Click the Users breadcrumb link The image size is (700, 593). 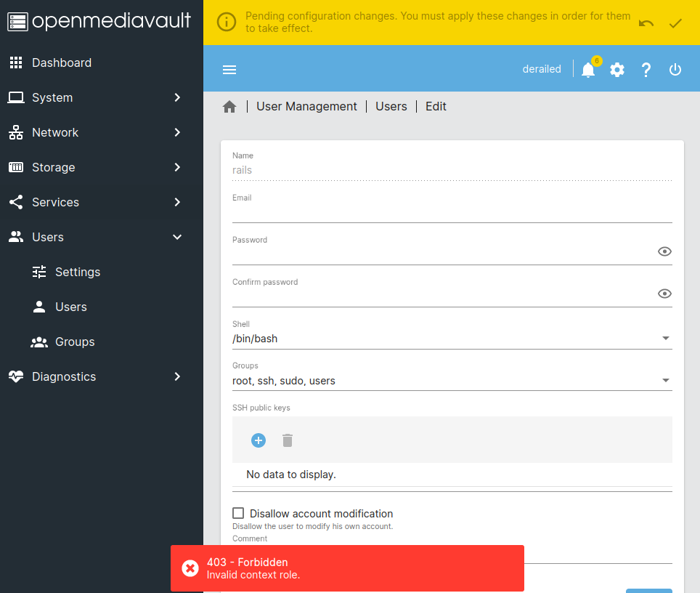391,107
